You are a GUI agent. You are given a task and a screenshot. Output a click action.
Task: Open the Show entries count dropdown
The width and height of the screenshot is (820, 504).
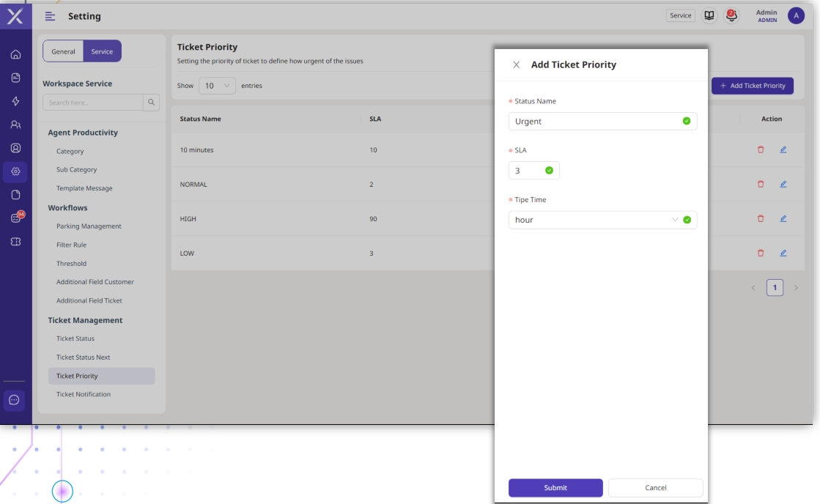point(217,86)
